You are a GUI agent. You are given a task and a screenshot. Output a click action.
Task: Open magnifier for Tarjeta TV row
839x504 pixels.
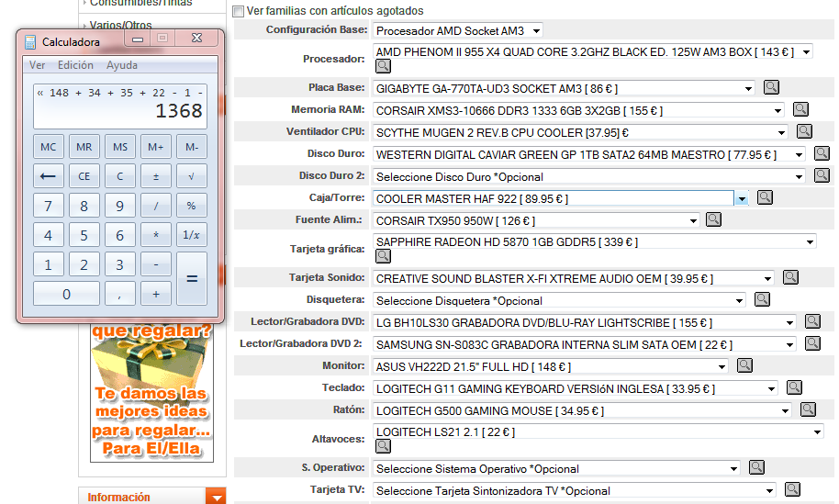tap(792, 489)
